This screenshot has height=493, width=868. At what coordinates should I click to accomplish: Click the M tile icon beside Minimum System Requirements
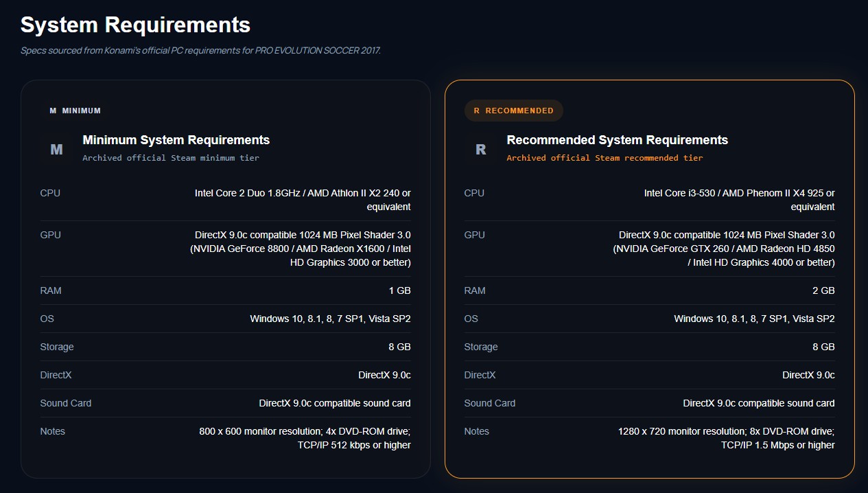point(56,149)
